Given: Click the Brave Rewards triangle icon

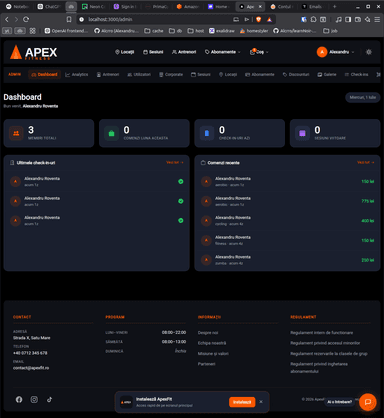Looking at the screenshot, I should 269,19.
